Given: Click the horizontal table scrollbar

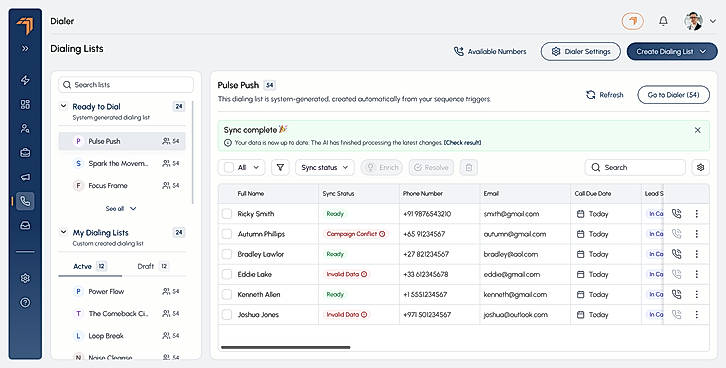Looking at the screenshot, I should (x=286, y=347).
